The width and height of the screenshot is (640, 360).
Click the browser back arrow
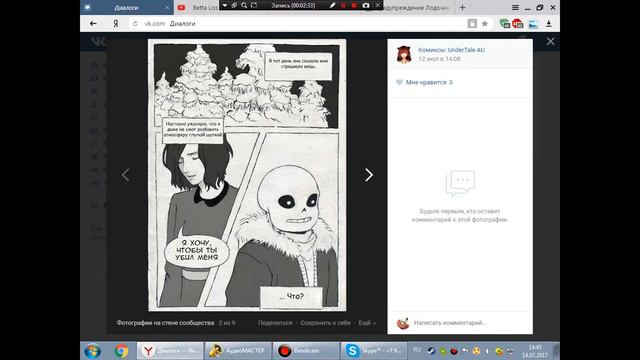(93, 24)
